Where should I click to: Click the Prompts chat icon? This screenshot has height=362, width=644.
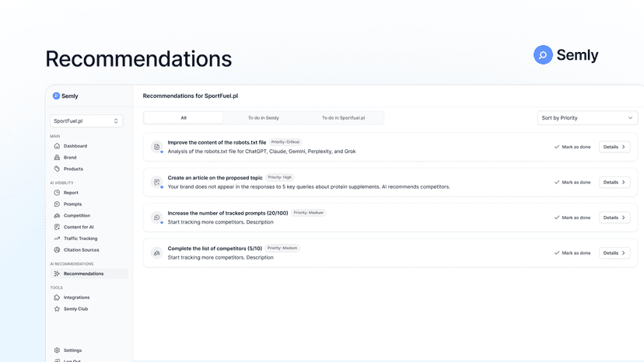click(x=57, y=204)
